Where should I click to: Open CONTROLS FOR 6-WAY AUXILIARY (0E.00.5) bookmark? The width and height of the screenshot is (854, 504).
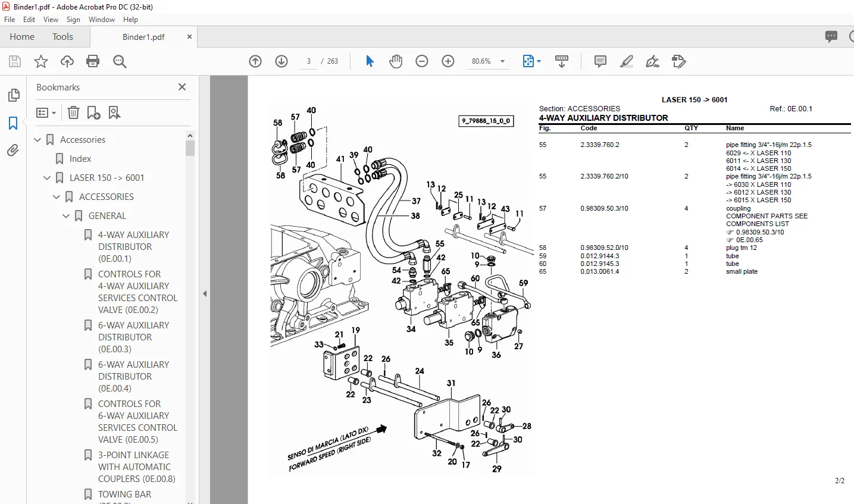pyautogui.click(x=137, y=422)
